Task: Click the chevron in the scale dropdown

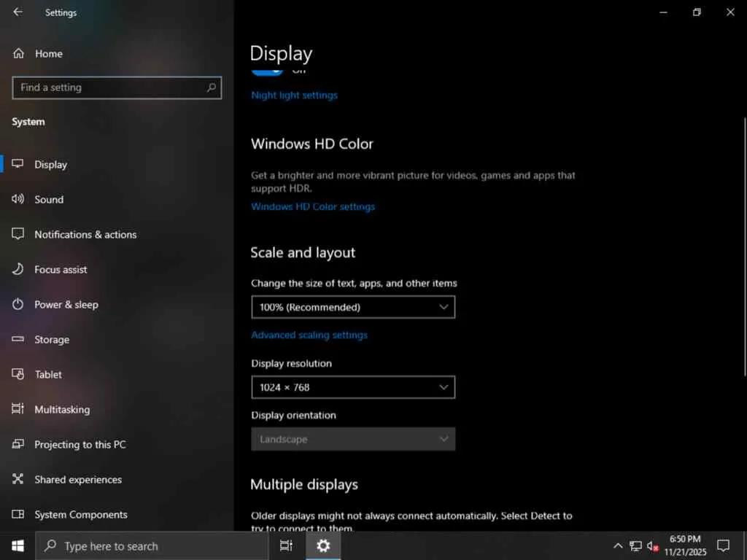Action: coord(444,307)
